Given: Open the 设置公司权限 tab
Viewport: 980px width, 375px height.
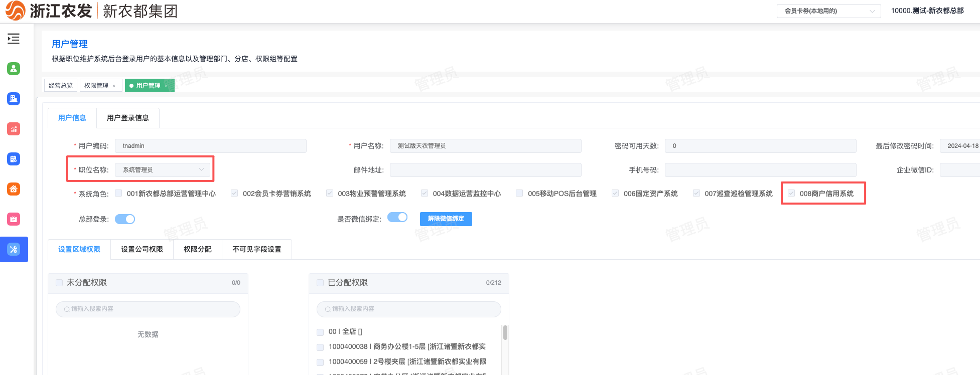Looking at the screenshot, I should coord(142,249).
